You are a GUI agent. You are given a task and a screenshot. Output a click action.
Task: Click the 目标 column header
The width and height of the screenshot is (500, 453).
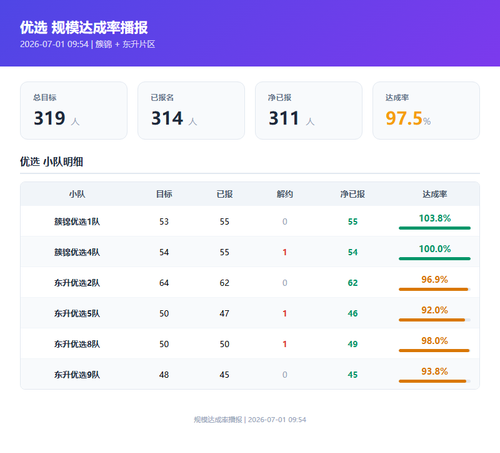(164, 194)
